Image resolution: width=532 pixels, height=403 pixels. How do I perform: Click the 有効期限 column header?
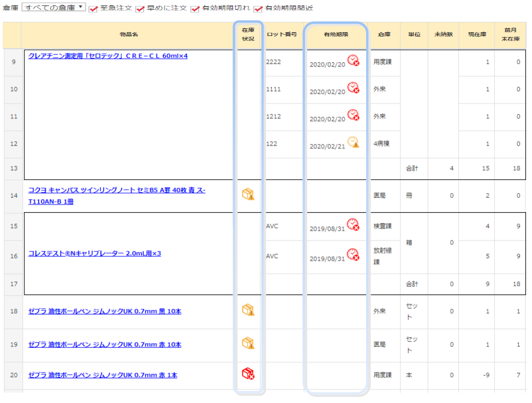click(x=336, y=34)
